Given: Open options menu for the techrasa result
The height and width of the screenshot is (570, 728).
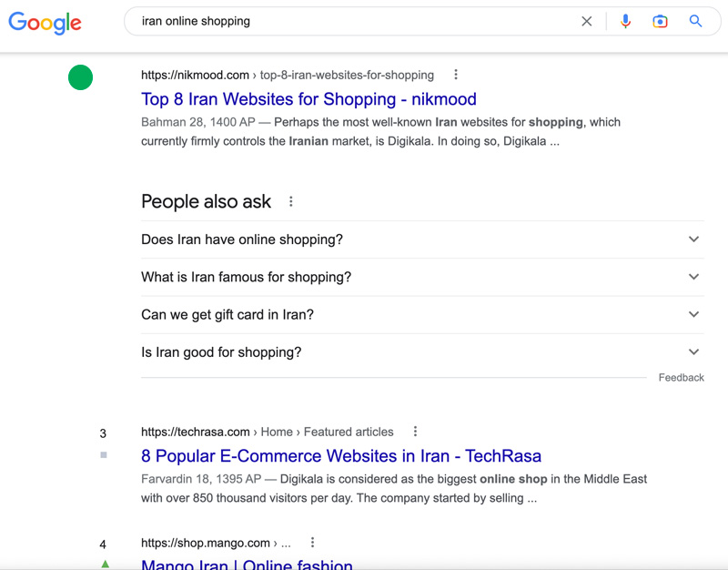Looking at the screenshot, I should [x=415, y=431].
